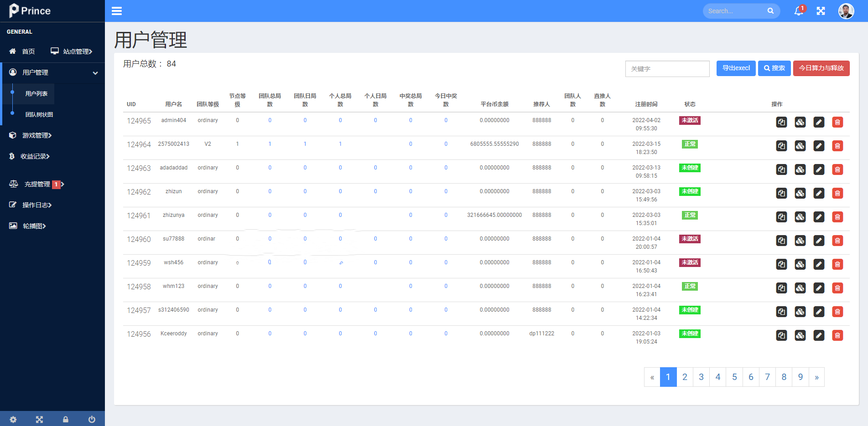Click the delete icon for user admin404
868x426 pixels.
[x=837, y=122]
